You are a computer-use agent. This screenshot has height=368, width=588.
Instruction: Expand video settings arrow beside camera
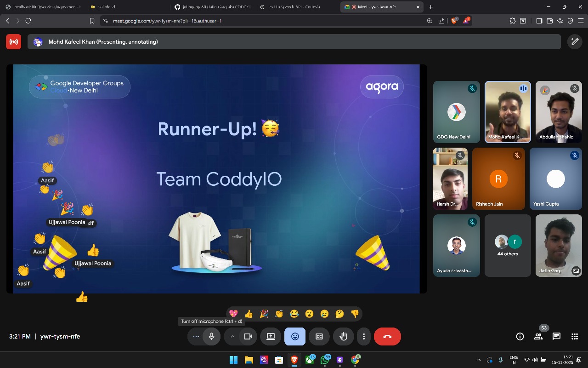click(232, 336)
